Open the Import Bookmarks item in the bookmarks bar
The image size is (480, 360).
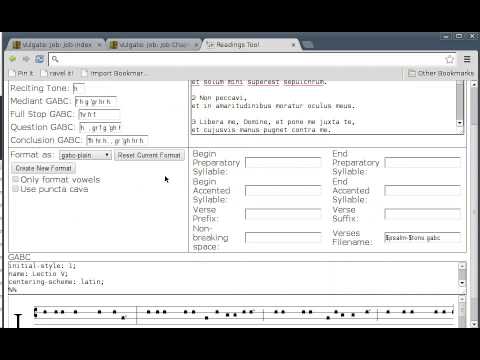tap(113, 73)
